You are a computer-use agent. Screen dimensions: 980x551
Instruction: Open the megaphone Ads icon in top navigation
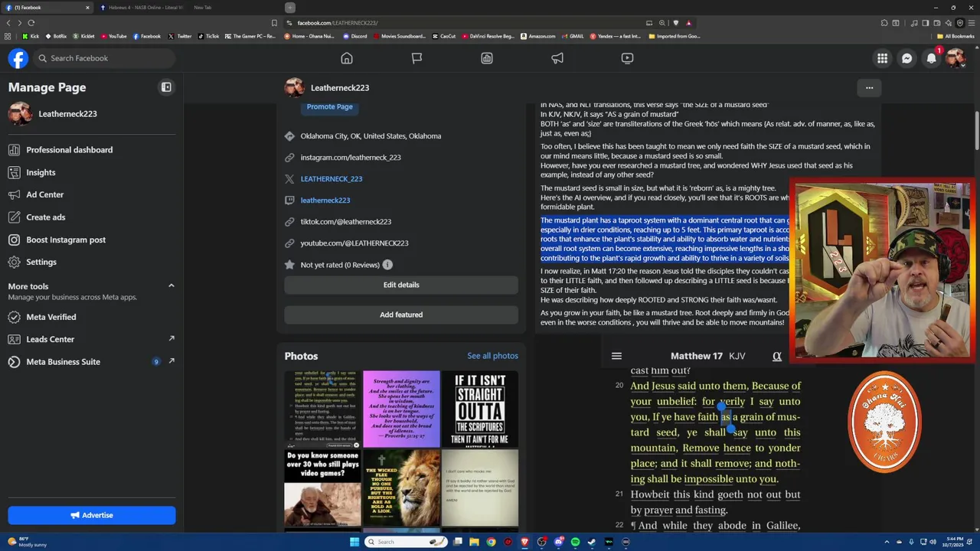point(557,58)
